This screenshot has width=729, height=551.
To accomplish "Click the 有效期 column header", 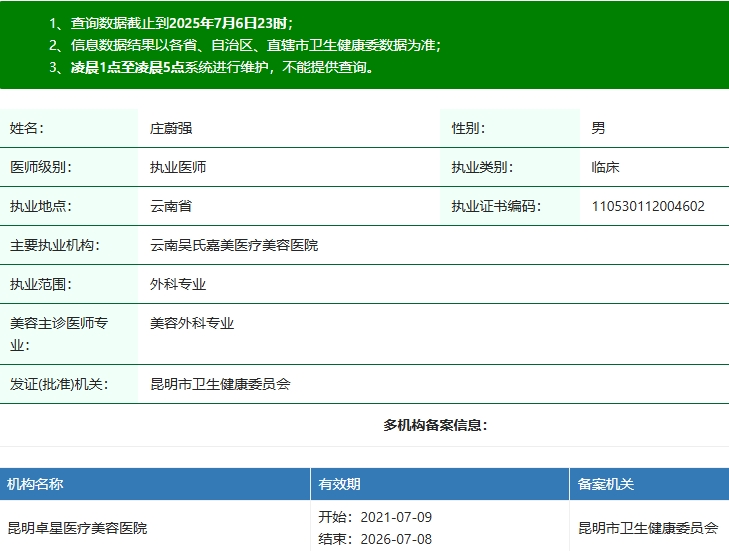I will 339,484.
